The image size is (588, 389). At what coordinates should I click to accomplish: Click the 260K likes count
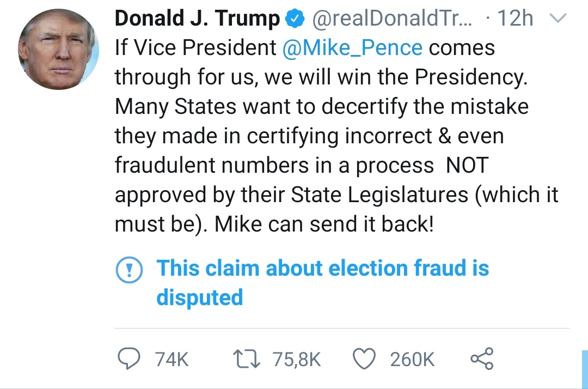coord(412,360)
